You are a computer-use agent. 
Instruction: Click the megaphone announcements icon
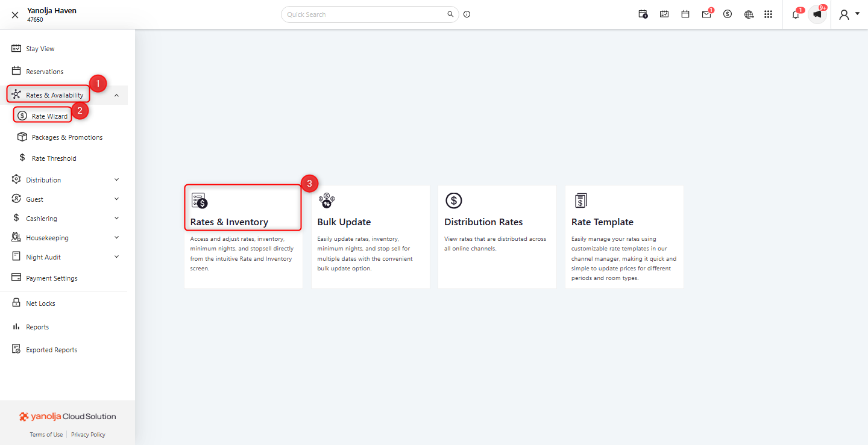coord(817,14)
